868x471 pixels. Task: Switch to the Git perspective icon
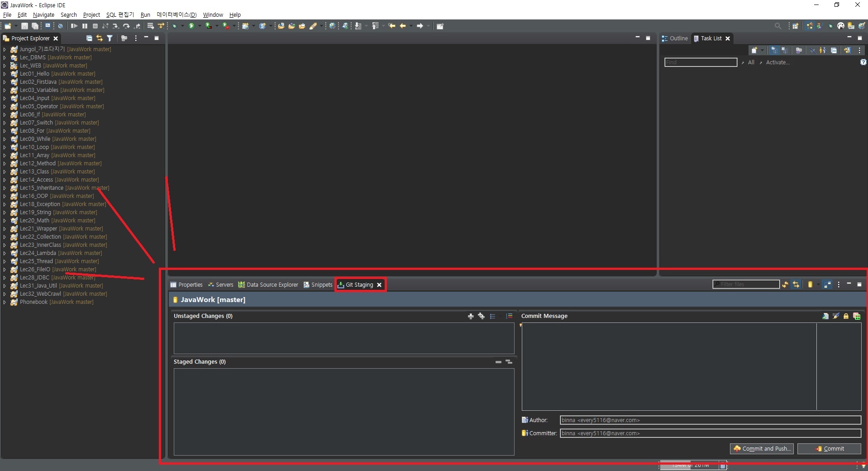[851, 26]
